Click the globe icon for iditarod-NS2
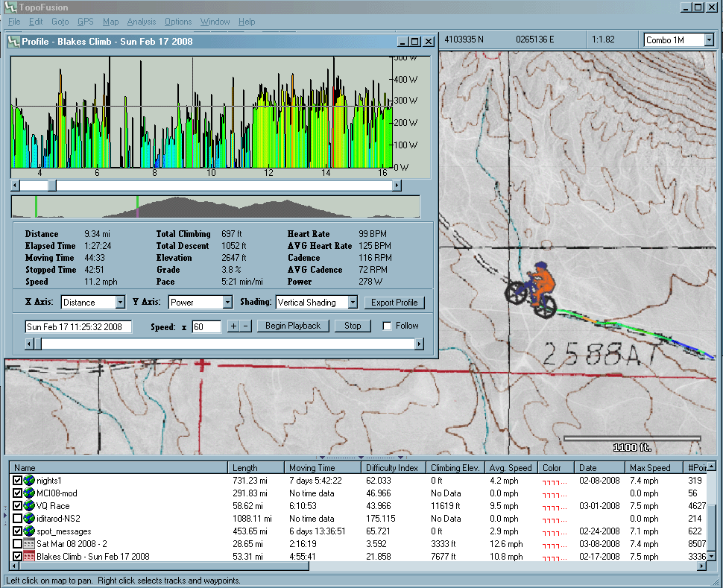 (x=30, y=519)
